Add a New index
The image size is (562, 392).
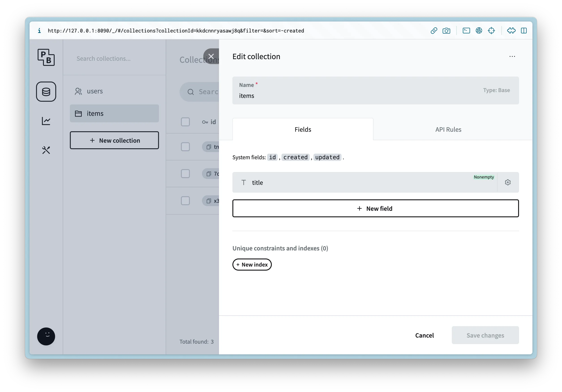coord(252,265)
